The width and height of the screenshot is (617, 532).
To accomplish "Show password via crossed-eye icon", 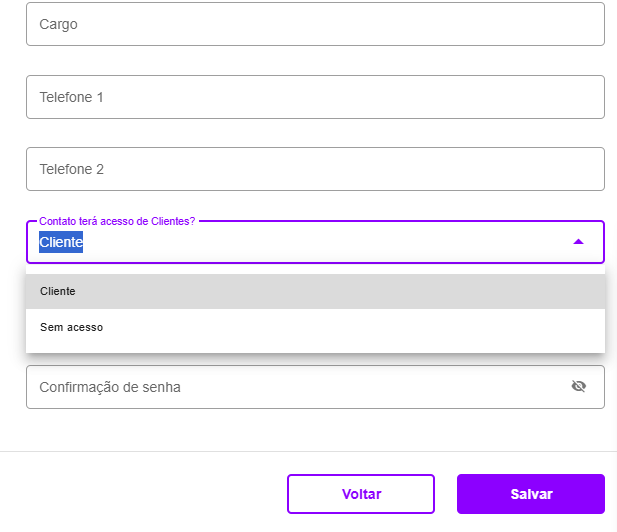I will tap(578, 386).
